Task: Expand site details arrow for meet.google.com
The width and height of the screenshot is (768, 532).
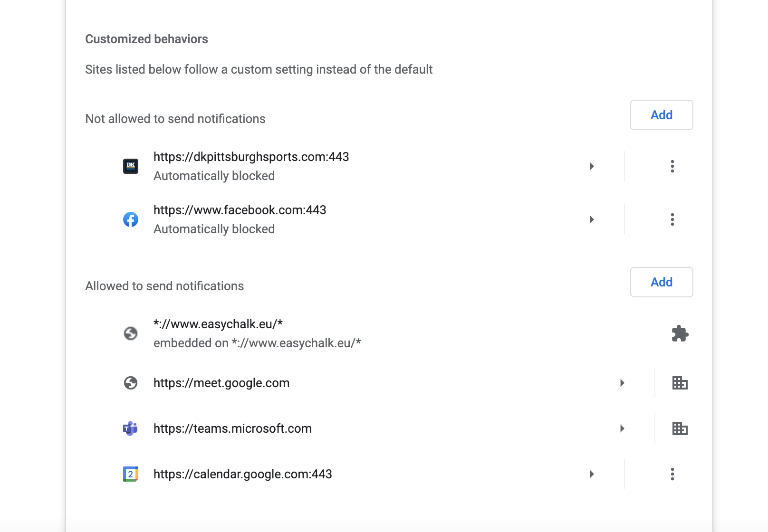Action: 623,383
